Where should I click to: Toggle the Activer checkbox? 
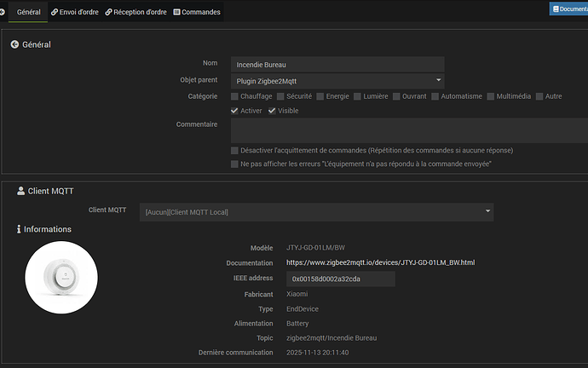click(x=235, y=111)
